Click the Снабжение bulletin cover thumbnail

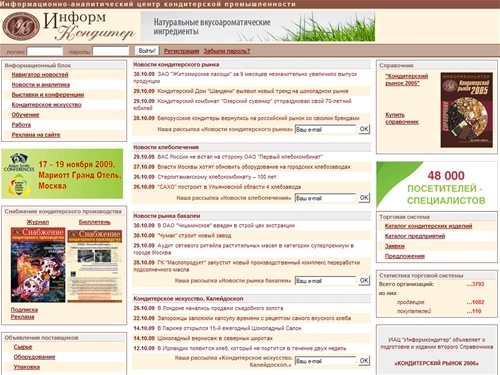tap(95, 266)
